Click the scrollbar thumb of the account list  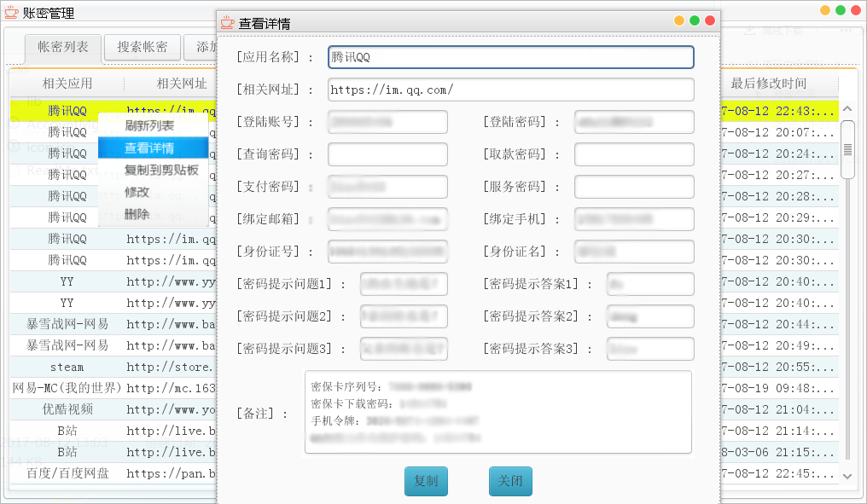[x=847, y=150]
